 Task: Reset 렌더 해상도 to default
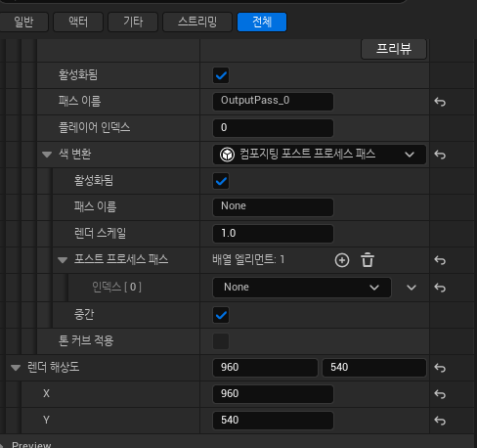pyautogui.click(x=440, y=368)
